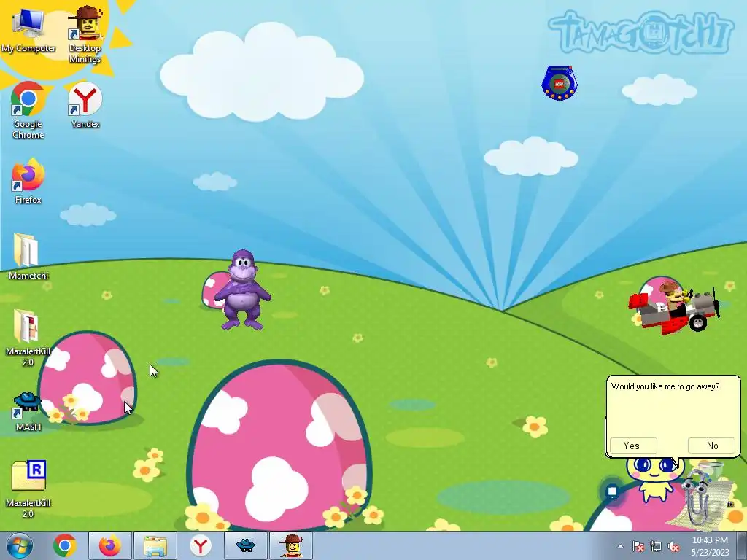Image resolution: width=747 pixels, height=560 pixels.
Task: Launch the MASH desktop shortcut
Action: coord(28,411)
